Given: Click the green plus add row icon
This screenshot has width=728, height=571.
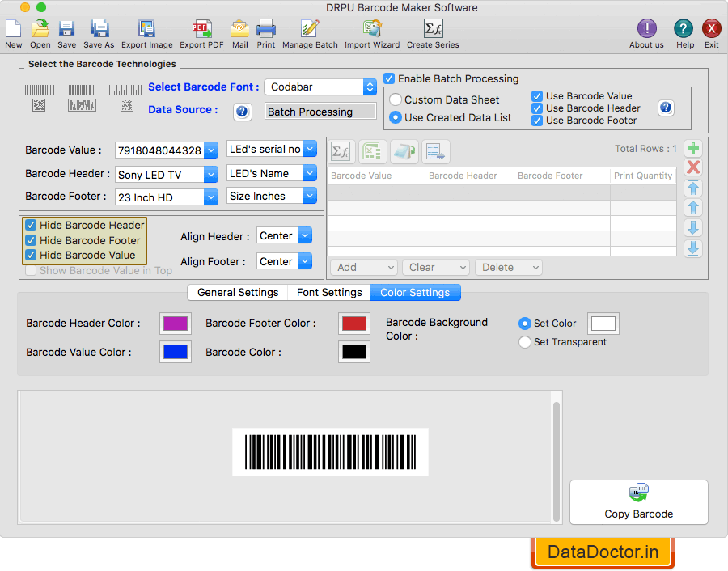Looking at the screenshot, I should (693, 149).
